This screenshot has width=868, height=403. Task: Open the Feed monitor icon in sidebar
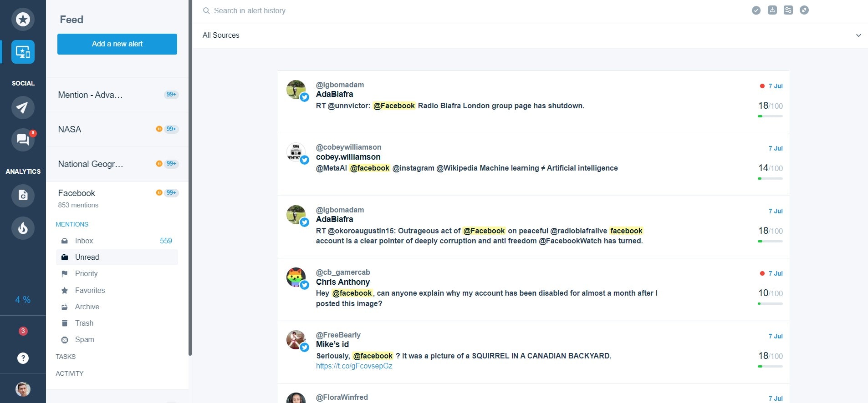(x=23, y=52)
